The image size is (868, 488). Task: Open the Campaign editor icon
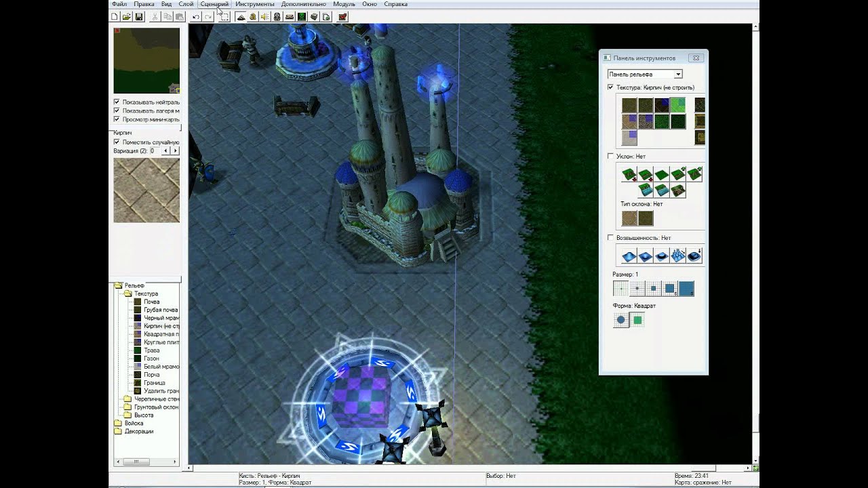(x=290, y=16)
